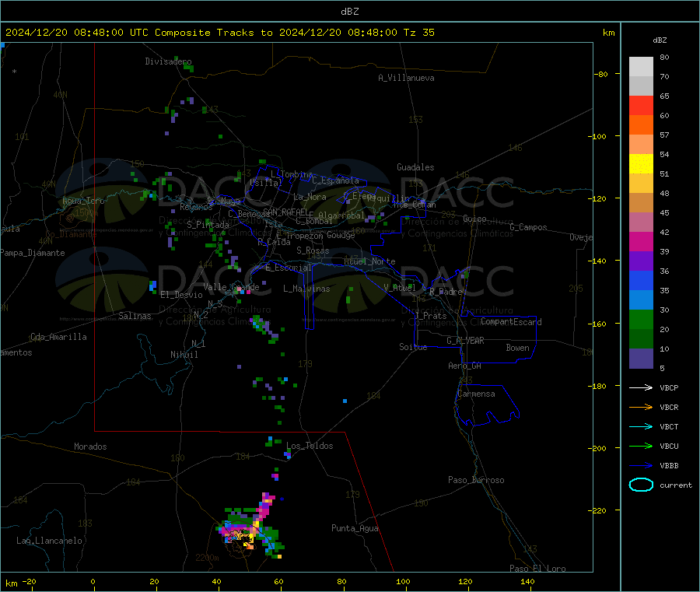Click the strong storm cell near 2200m
This screenshot has width=700, height=592.
[x=243, y=534]
